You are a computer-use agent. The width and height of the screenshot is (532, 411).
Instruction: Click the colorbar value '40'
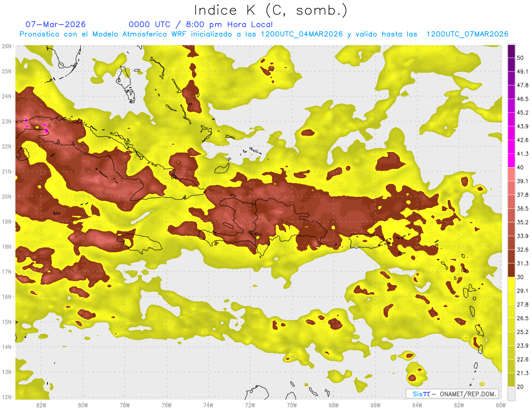click(520, 167)
